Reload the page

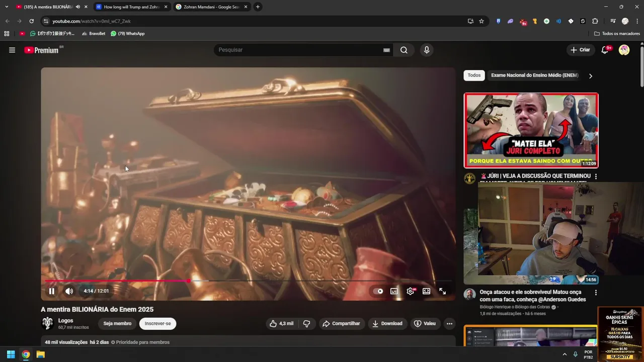point(31,21)
